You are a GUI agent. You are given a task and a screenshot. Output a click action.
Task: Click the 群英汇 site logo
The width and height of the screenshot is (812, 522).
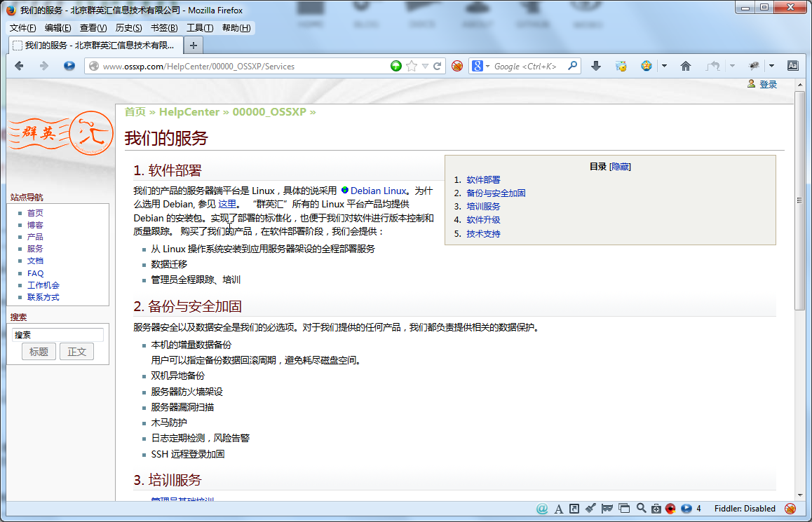coord(61,133)
